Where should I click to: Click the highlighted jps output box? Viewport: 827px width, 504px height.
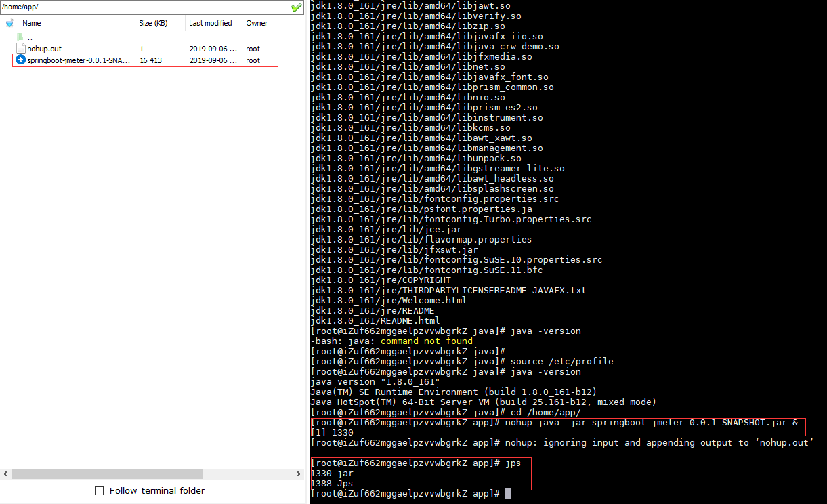point(420,474)
